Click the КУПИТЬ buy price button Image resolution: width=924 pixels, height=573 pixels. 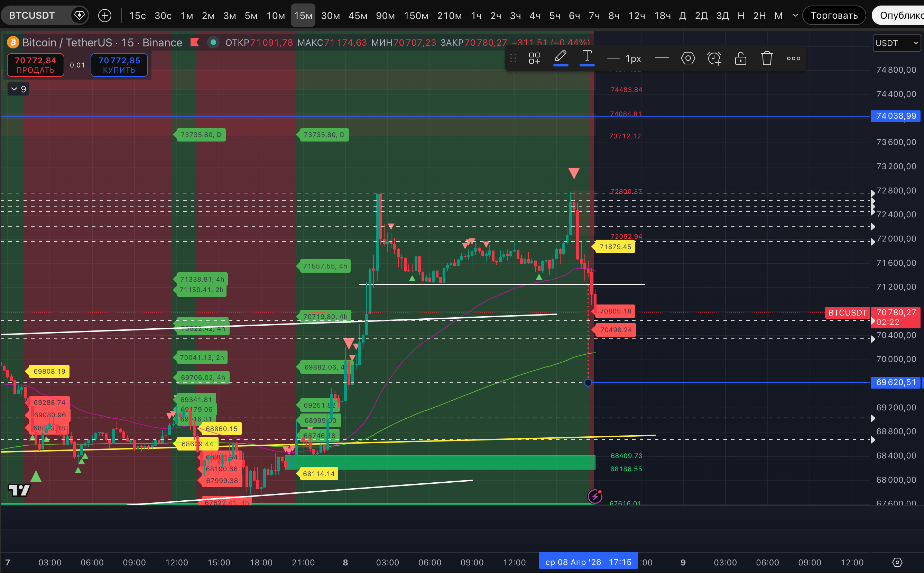[x=119, y=65]
